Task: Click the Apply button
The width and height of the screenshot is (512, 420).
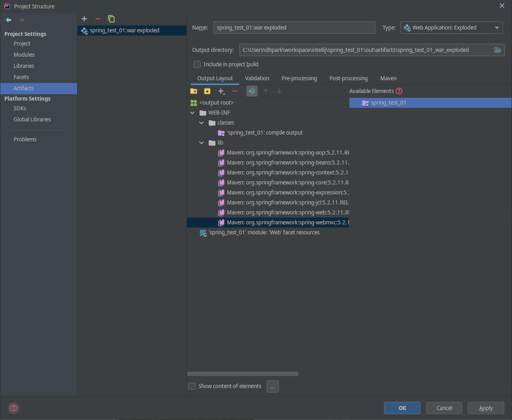Action: 486,408
